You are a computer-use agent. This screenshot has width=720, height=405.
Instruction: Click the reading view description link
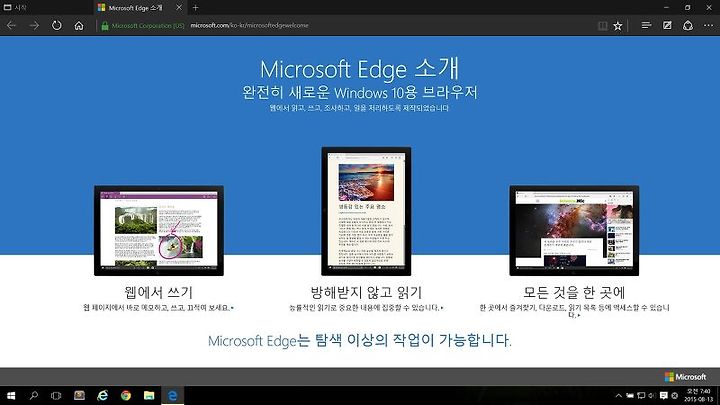[366, 308]
